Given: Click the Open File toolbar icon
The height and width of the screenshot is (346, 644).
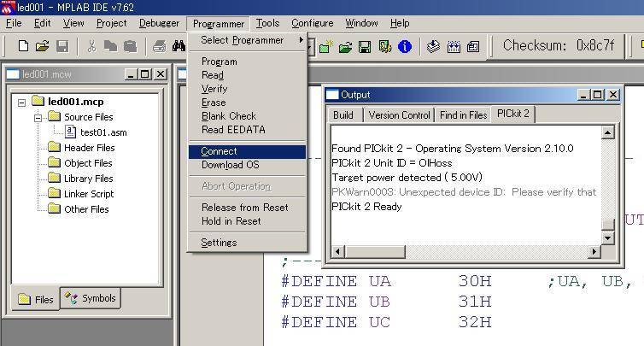Looking at the screenshot, I should coord(41,46).
